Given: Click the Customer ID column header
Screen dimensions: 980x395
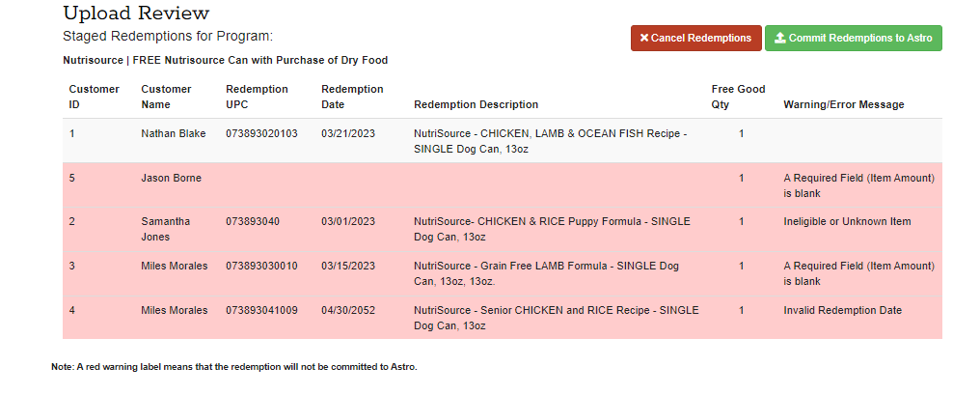Looking at the screenshot, I should pyautogui.click(x=94, y=97).
